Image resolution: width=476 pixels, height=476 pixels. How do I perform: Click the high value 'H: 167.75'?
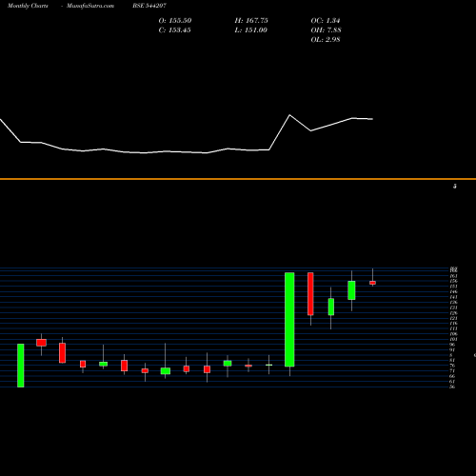(251, 21)
